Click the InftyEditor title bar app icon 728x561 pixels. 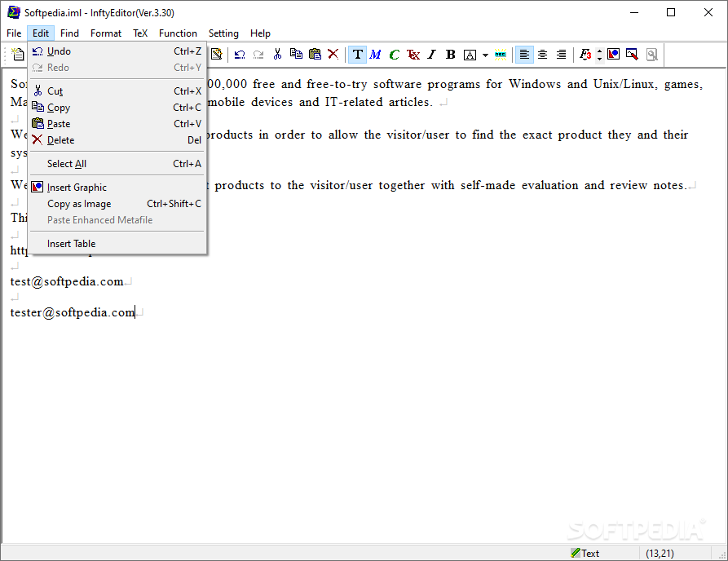pyautogui.click(x=14, y=12)
